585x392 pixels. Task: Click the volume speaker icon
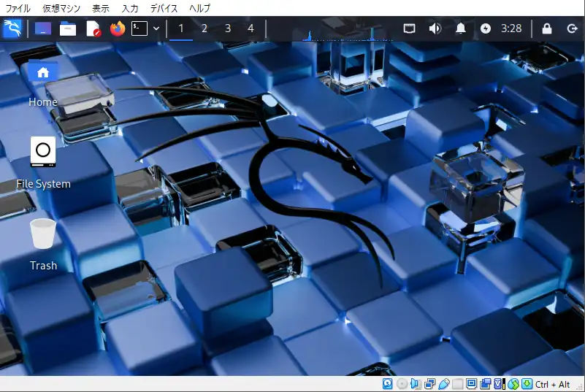(435, 28)
